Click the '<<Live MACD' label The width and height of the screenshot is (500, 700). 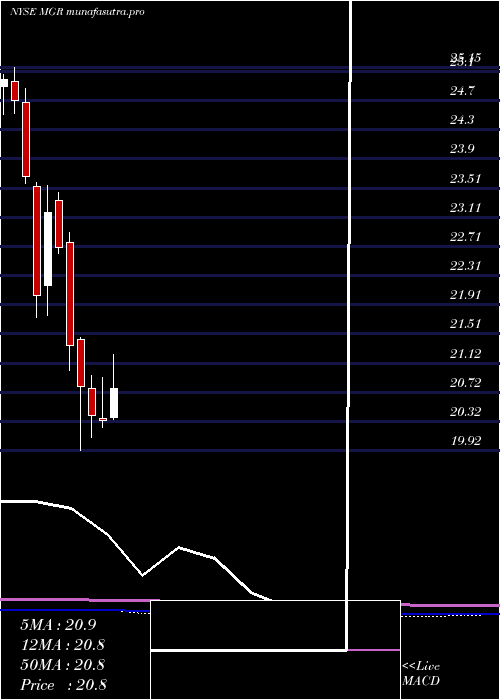421,673
